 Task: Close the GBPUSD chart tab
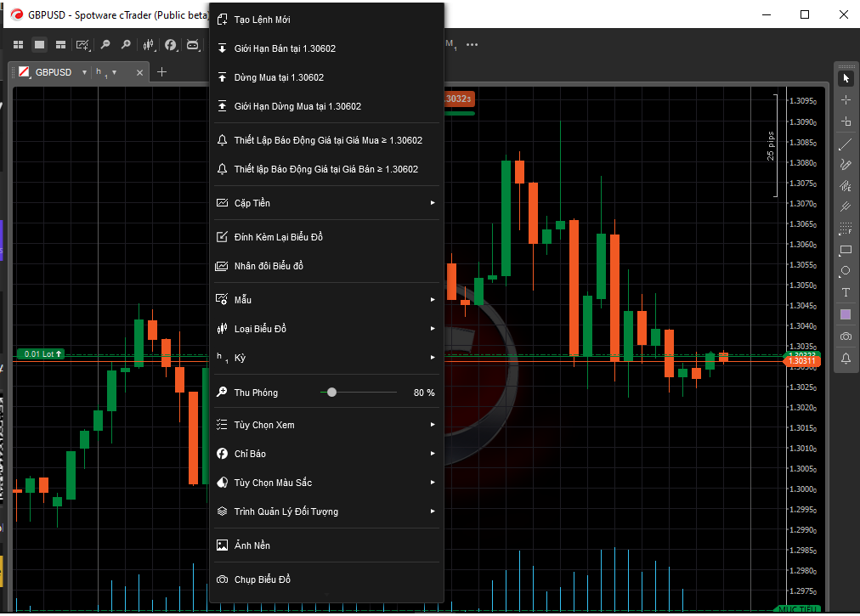139,72
